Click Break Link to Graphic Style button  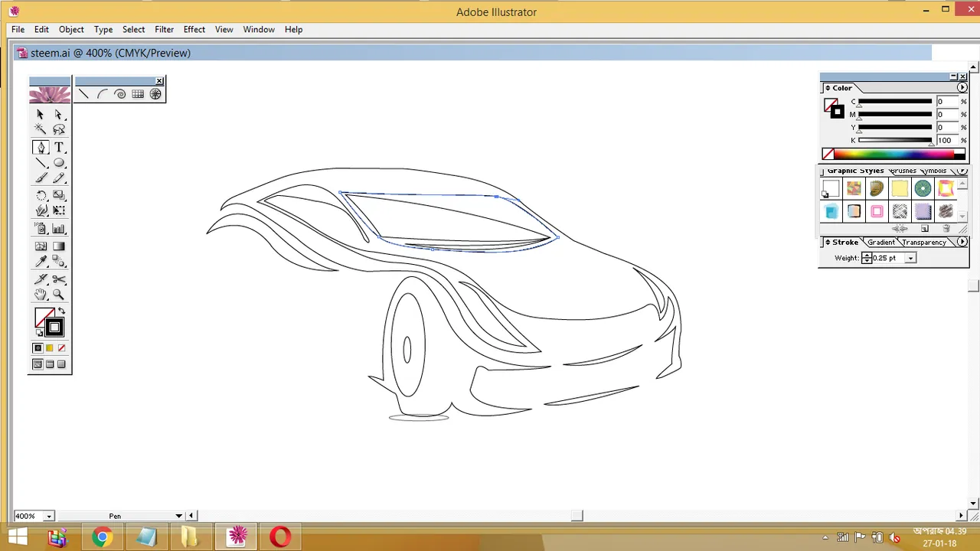pyautogui.click(x=900, y=229)
